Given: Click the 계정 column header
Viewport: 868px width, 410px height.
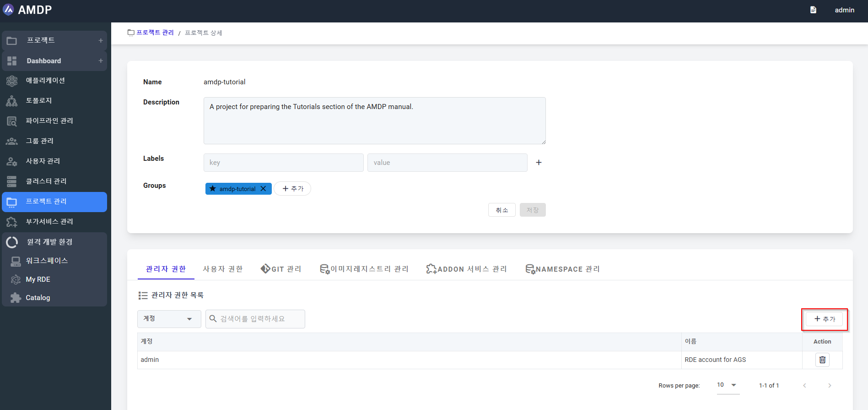Looking at the screenshot, I should coord(409,342).
